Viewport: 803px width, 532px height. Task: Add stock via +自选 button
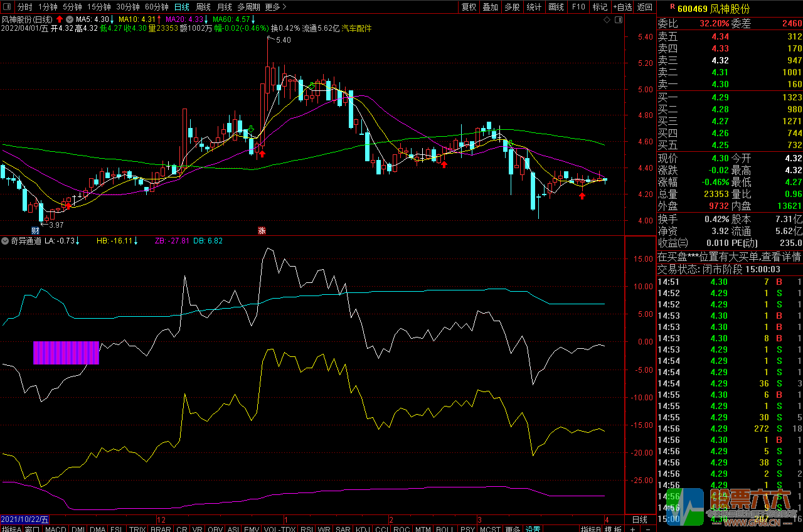coord(622,7)
